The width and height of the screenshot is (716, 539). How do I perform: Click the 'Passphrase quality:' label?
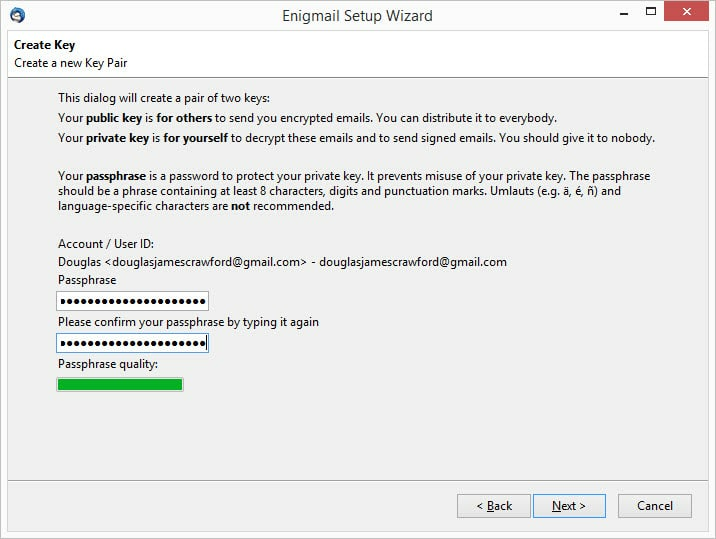(108, 364)
